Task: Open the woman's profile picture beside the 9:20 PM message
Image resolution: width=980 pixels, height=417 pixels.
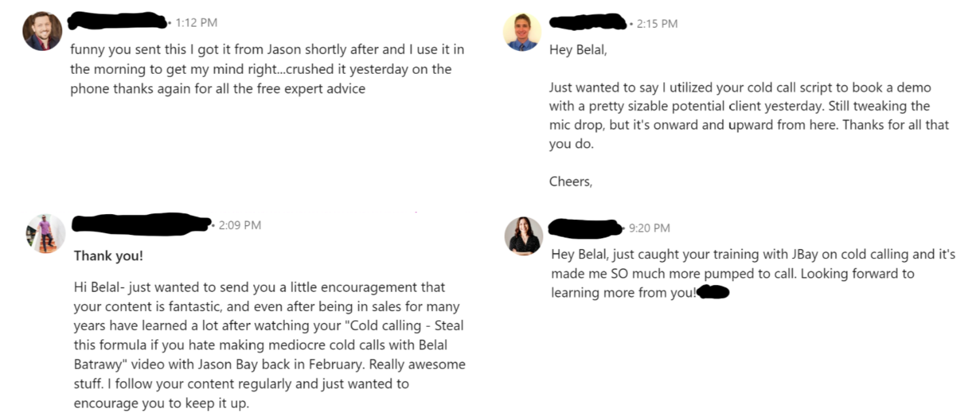Action: [x=524, y=236]
